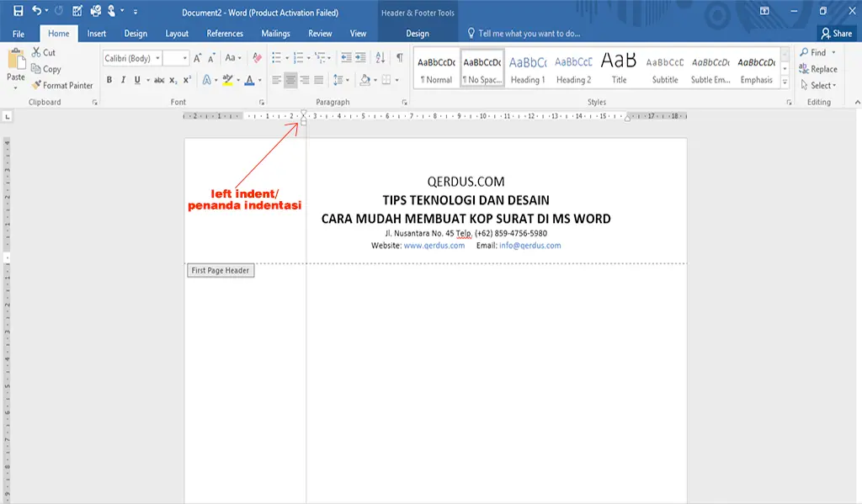Open the File tab
The height and width of the screenshot is (504, 862).
click(x=19, y=34)
